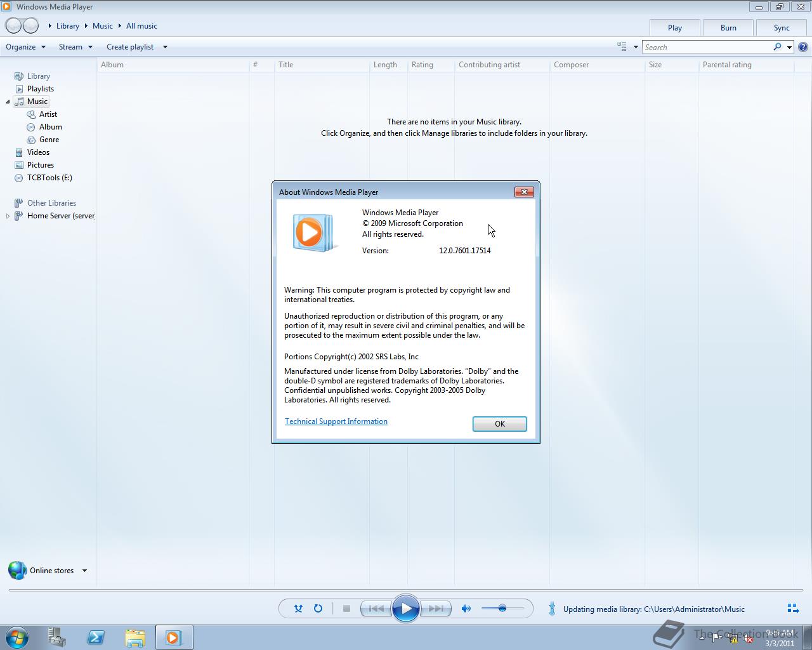Open Server Manager from taskbar

(x=57, y=637)
